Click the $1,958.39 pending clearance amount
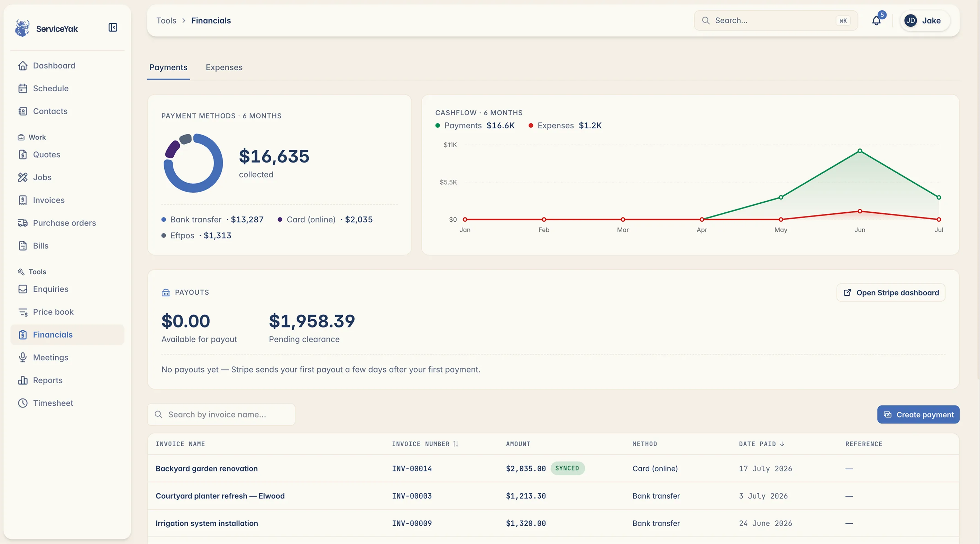The height and width of the screenshot is (544, 980). click(312, 321)
